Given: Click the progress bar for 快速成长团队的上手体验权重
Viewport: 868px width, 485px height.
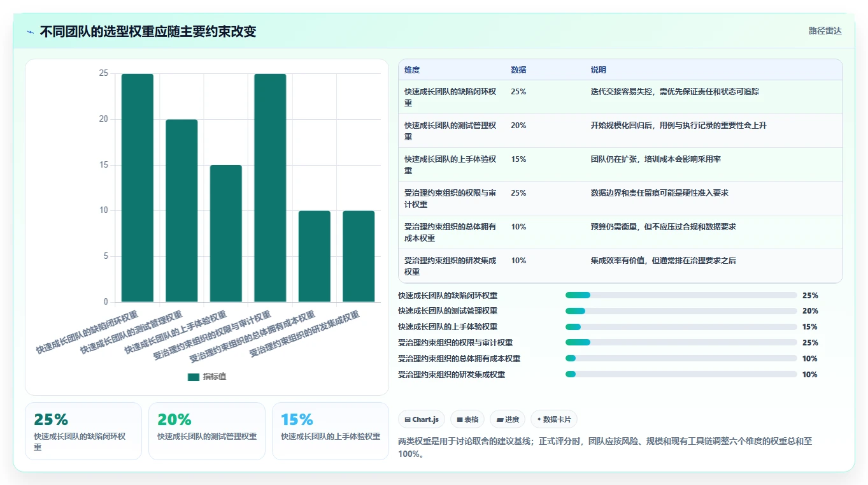Looking at the screenshot, I should point(681,327).
